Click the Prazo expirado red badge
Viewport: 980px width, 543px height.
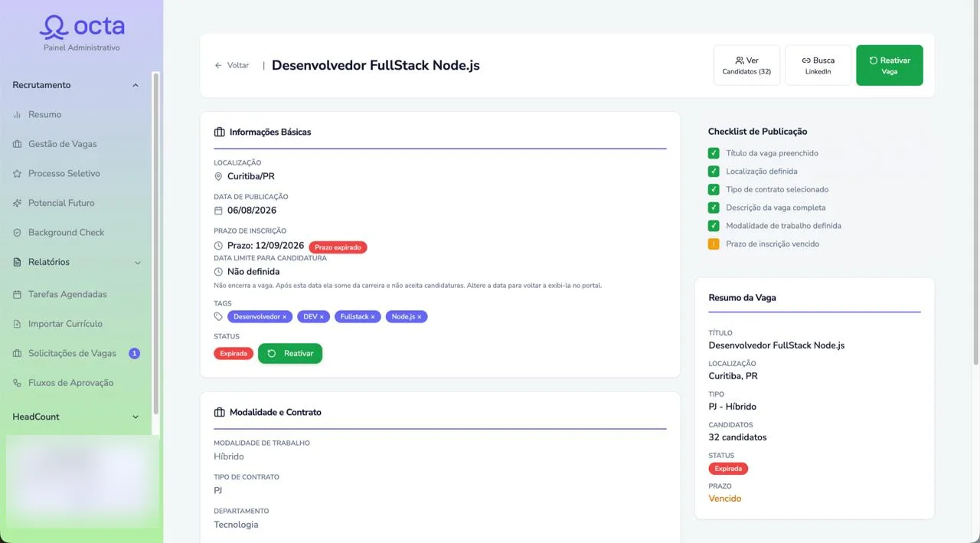tap(338, 247)
